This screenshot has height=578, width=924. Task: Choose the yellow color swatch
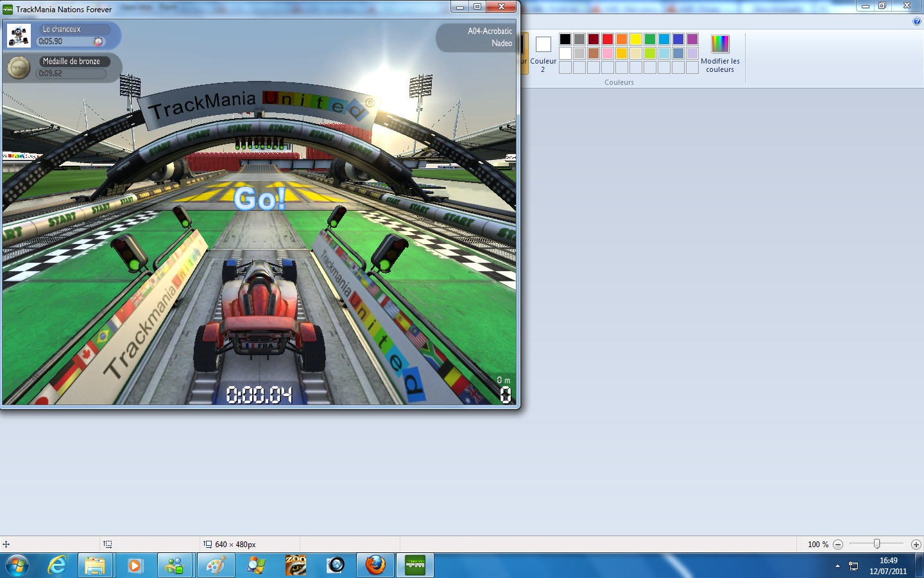point(636,39)
